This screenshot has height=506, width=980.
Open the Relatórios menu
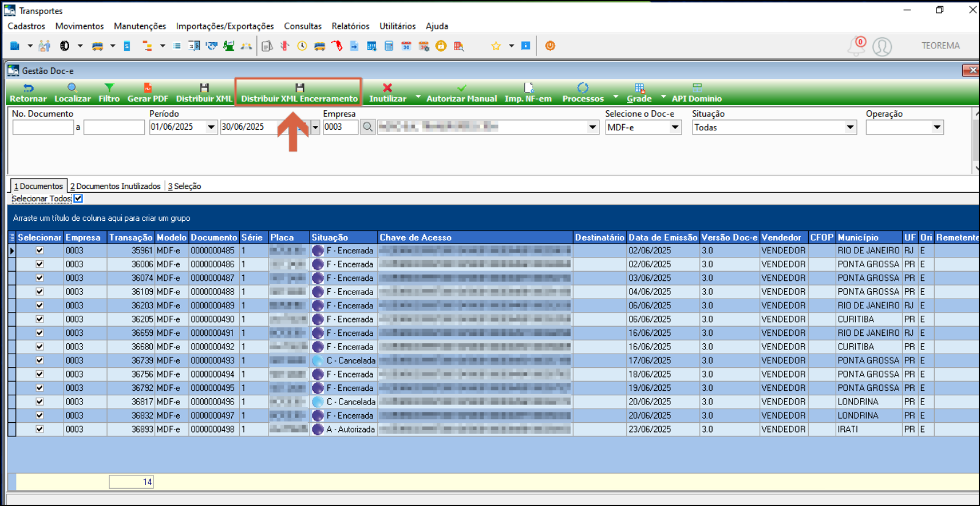click(x=351, y=26)
